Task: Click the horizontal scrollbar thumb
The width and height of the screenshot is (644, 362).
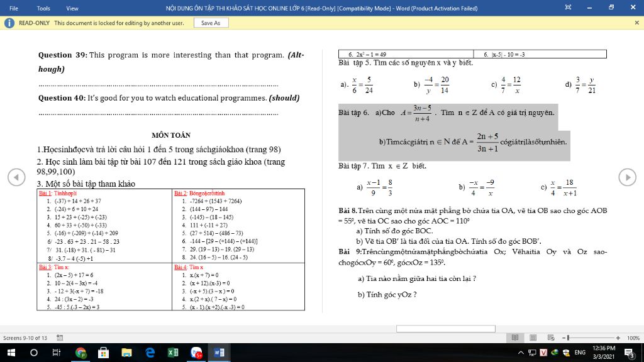Action: point(446,329)
